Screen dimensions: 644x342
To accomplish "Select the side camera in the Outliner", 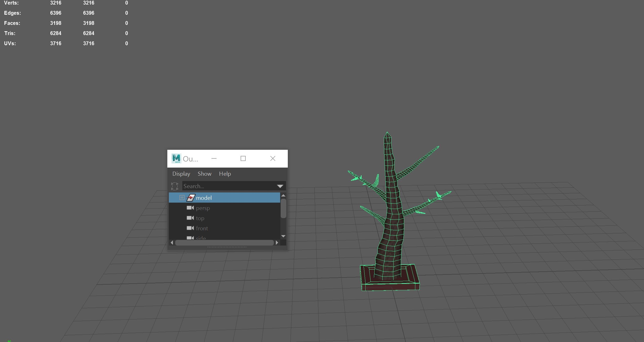I will [x=201, y=238].
